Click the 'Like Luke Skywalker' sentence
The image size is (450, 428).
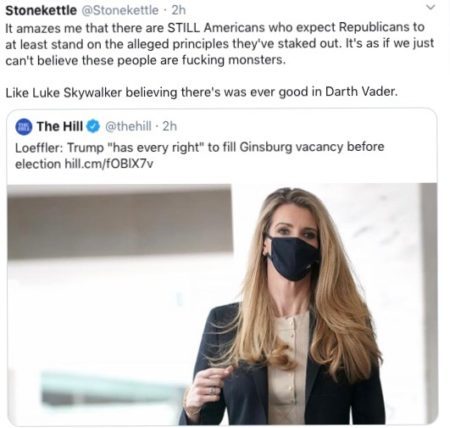(x=202, y=92)
